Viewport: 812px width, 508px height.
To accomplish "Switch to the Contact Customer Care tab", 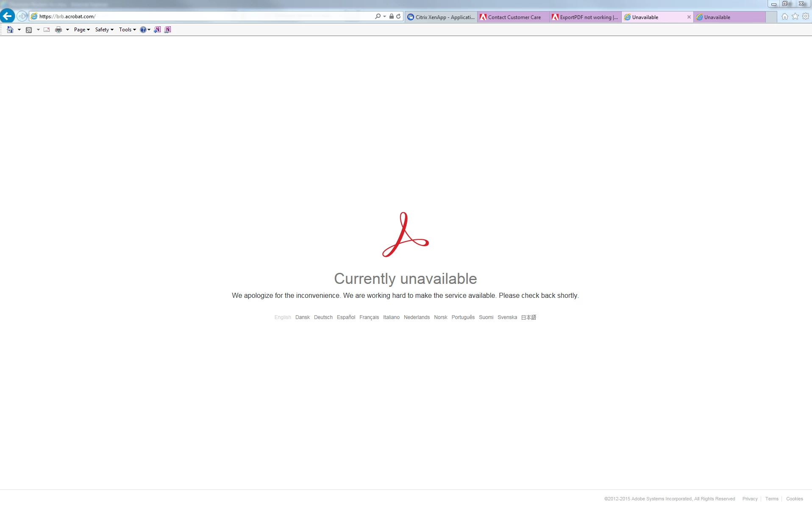I will 513,17.
